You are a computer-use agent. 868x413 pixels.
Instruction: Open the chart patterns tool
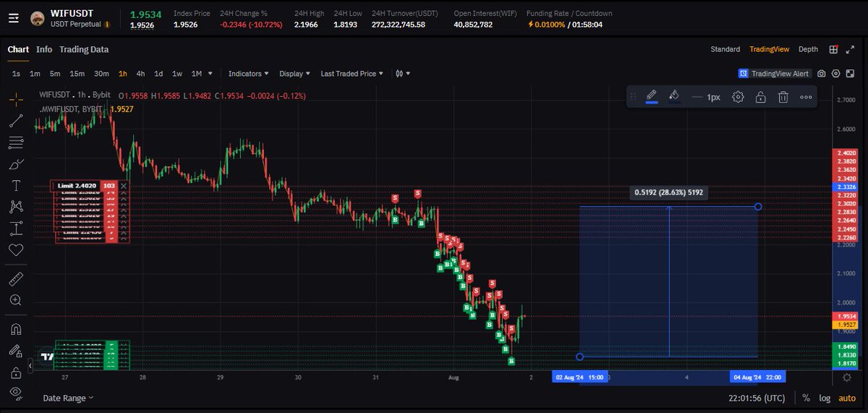(16, 207)
